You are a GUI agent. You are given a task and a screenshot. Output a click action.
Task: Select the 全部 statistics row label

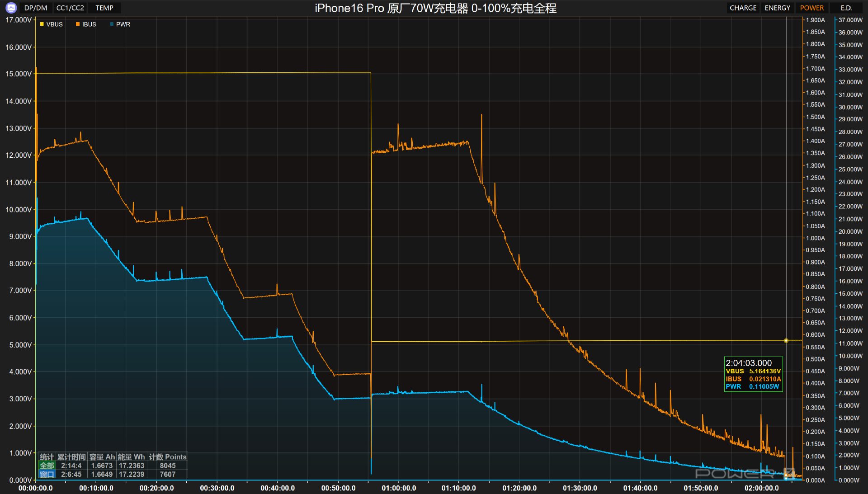47,466
